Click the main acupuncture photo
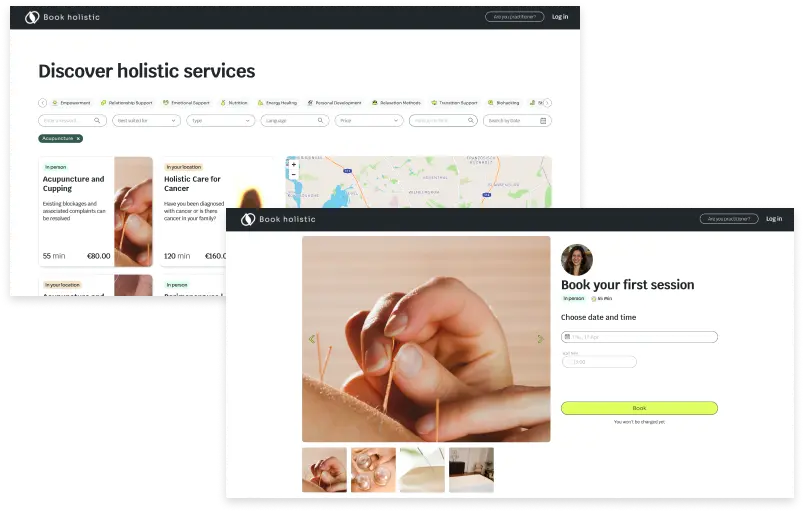This screenshot has height=512, width=804. pyautogui.click(x=426, y=339)
